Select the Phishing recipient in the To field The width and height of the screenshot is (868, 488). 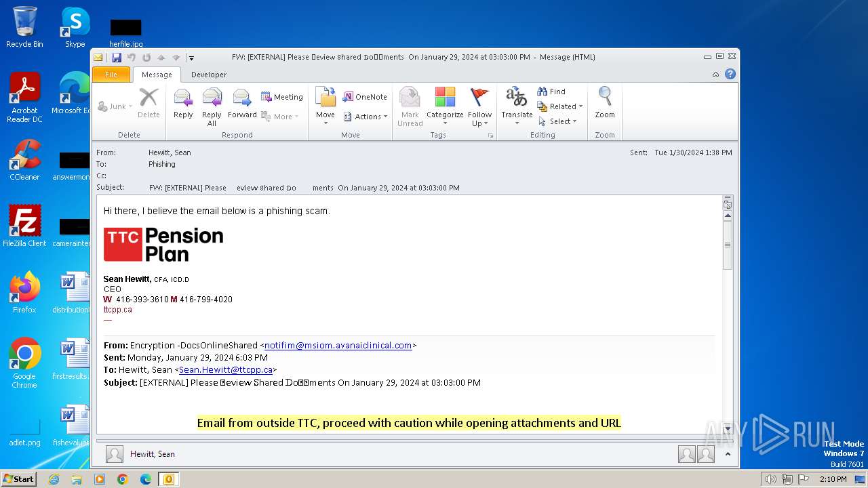point(162,164)
